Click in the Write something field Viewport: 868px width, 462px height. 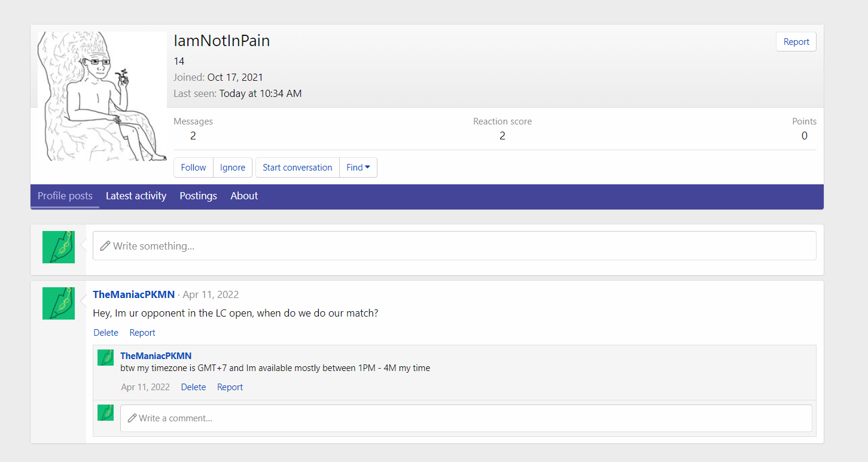(x=454, y=246)
